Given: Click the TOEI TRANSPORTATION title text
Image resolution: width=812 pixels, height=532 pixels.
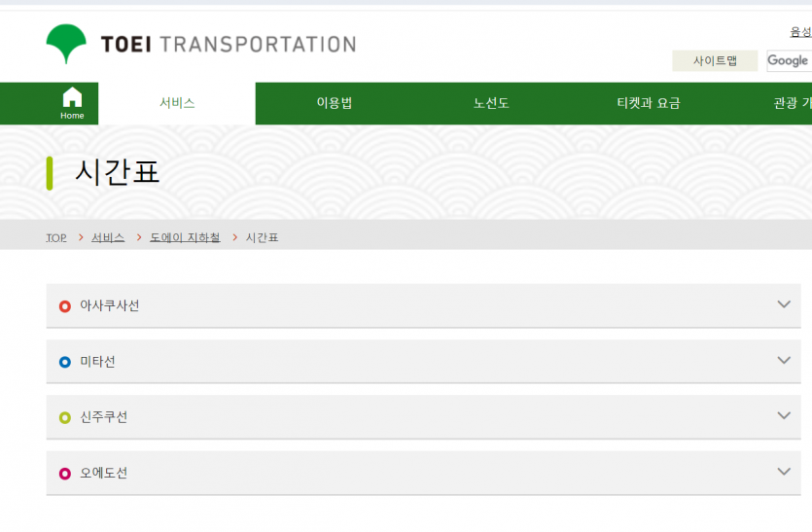Looking at the screenshot, I should tap(229, 45).
